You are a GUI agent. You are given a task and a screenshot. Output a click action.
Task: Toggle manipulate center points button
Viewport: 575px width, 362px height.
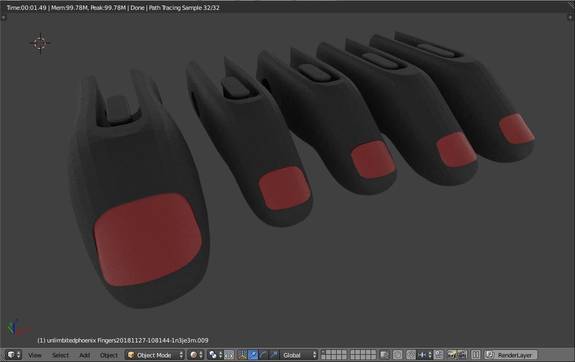[229, 355]
